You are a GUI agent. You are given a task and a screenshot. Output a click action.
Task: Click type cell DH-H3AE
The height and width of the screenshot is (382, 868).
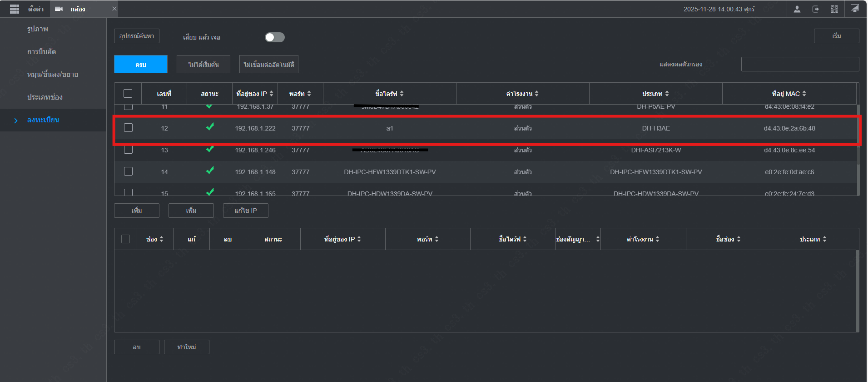pyautogui.click(x=656, y=128)
